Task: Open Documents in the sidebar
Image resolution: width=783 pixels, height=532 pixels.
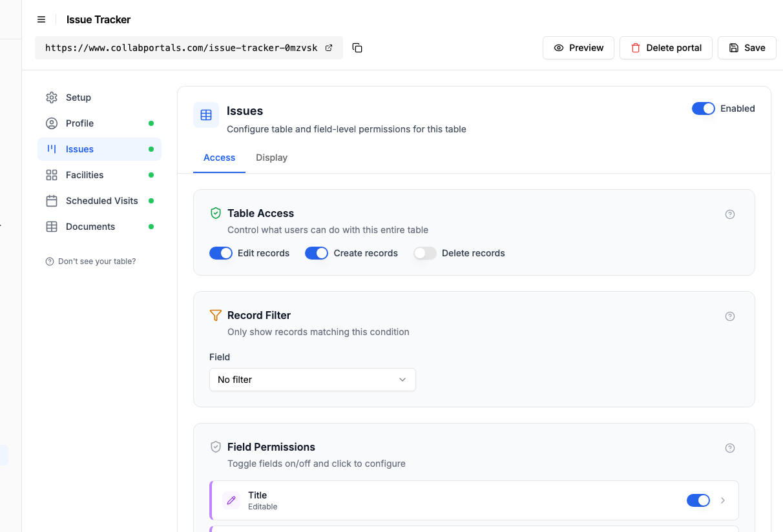Action: point(99,227)
